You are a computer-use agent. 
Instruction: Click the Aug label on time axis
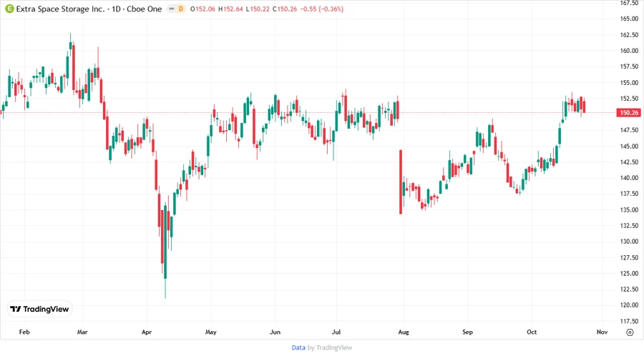404,332
